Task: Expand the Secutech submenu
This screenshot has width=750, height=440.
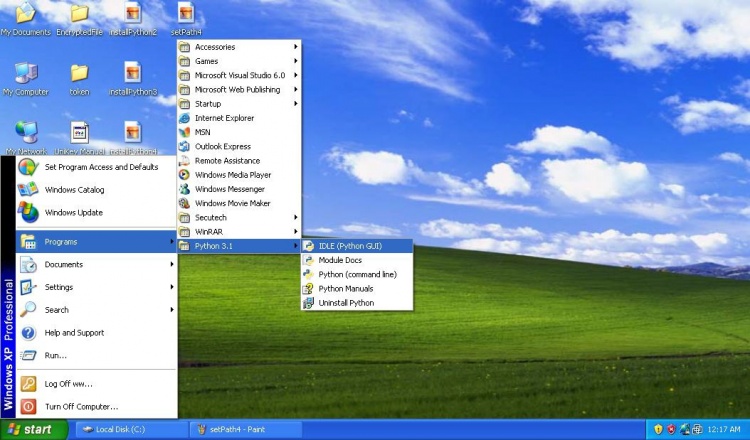Action: point(239,218)
